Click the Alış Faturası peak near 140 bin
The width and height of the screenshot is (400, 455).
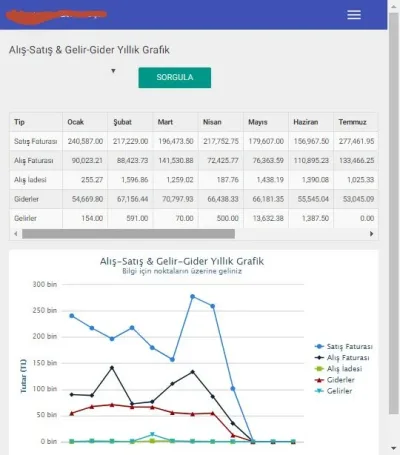[112, 368]
